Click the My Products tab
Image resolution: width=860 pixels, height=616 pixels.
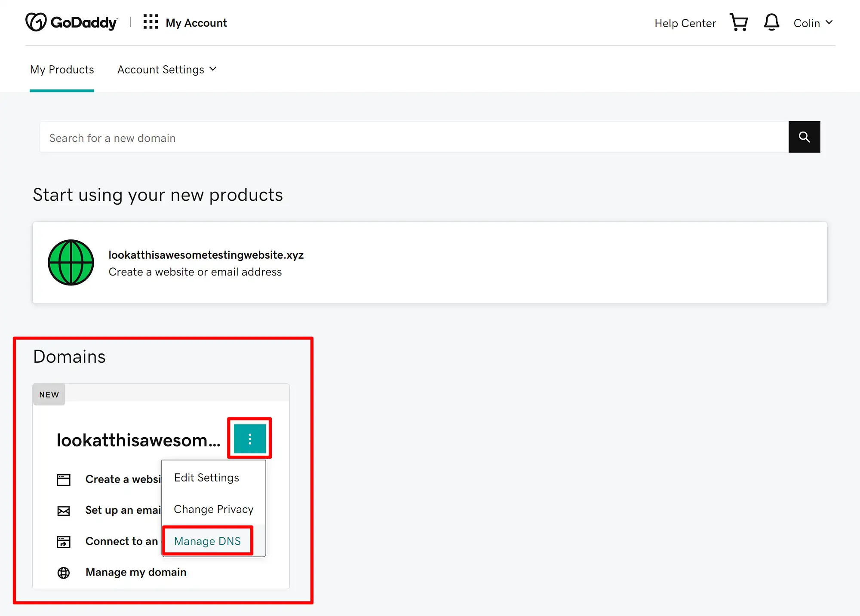tap(62, 69)
